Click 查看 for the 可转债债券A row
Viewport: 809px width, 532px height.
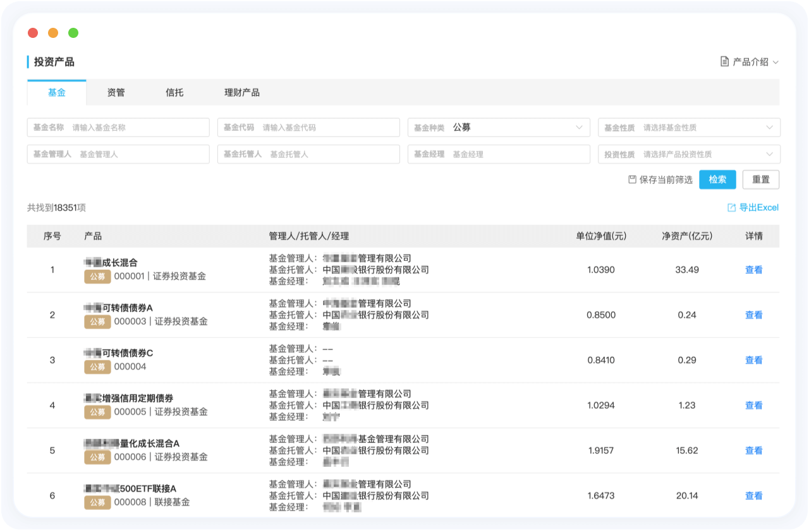point(754,315)
